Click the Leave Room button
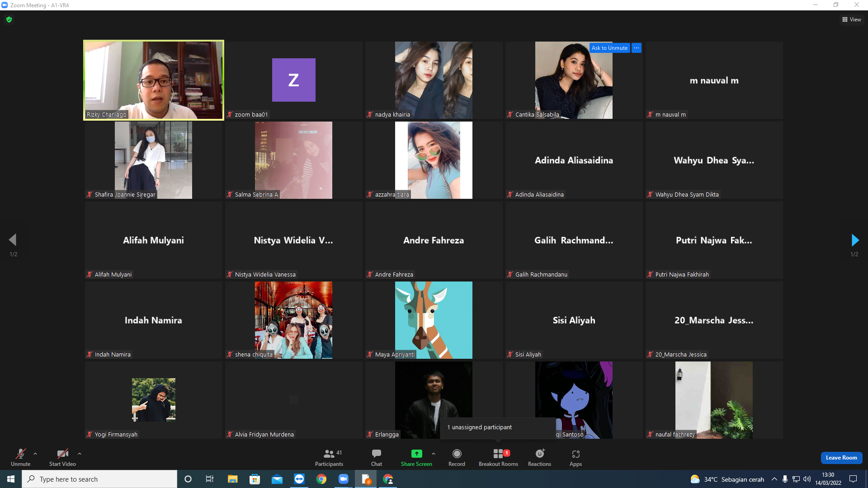Image resolution: width=868 pixels, height=488 pixels. click(x=841, y=458)
